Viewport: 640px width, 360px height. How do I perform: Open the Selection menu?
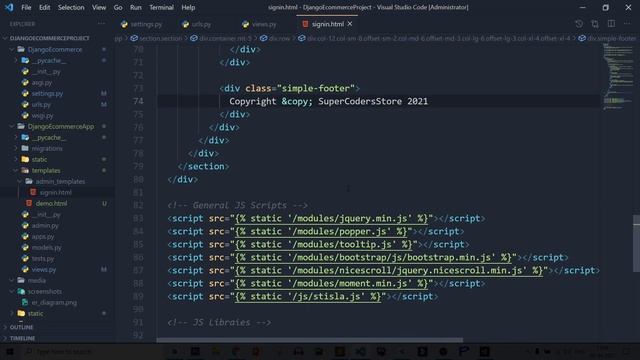pos(71,7)
